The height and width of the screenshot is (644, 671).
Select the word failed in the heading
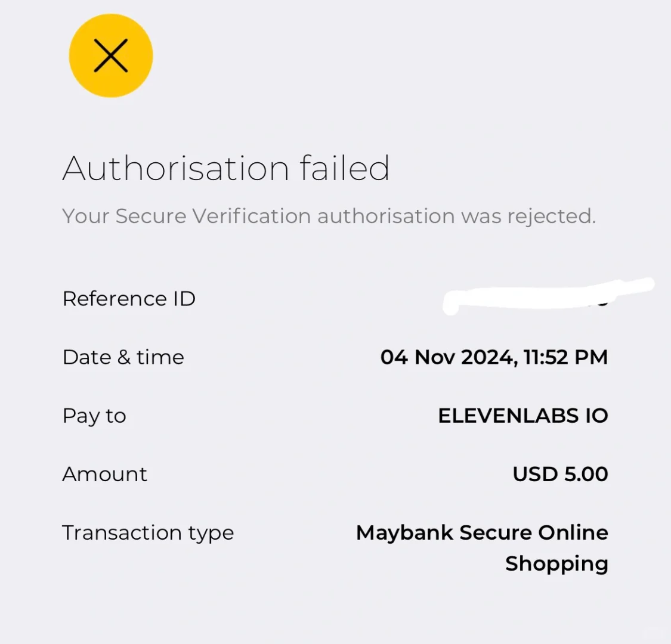tap(345, 169)
